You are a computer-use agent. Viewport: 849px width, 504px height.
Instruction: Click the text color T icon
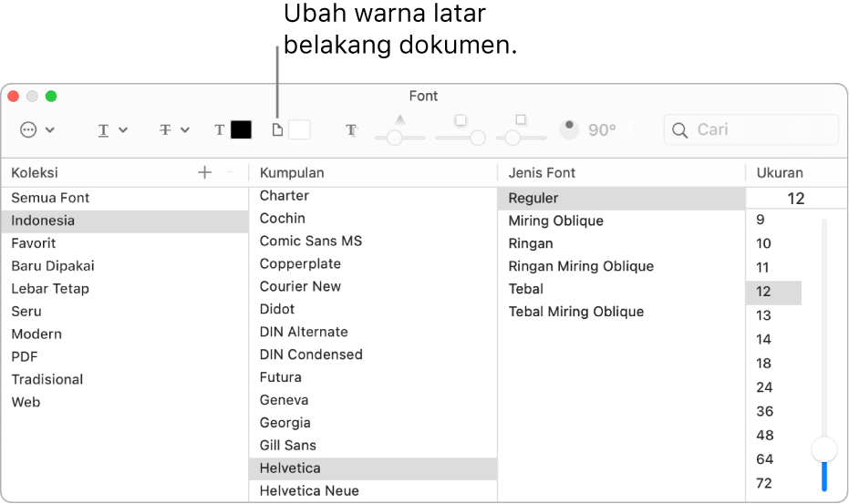[x=219, y=130]
